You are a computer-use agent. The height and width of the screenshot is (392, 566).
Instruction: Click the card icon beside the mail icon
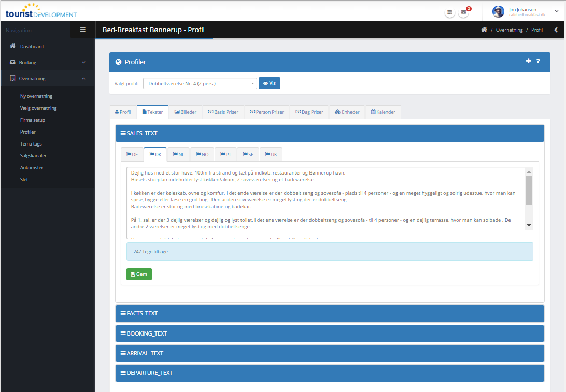pyautogui.click(x=450, y=12)
